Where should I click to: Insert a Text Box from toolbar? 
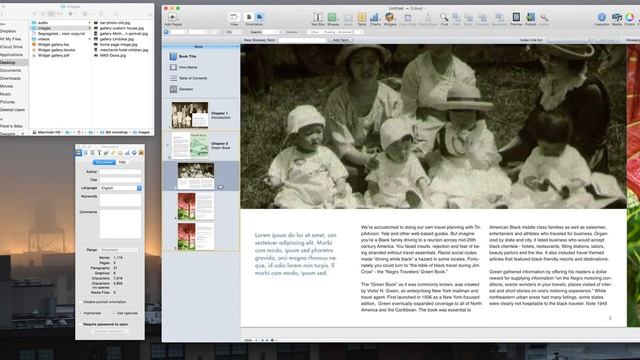(x=318, y=17)
